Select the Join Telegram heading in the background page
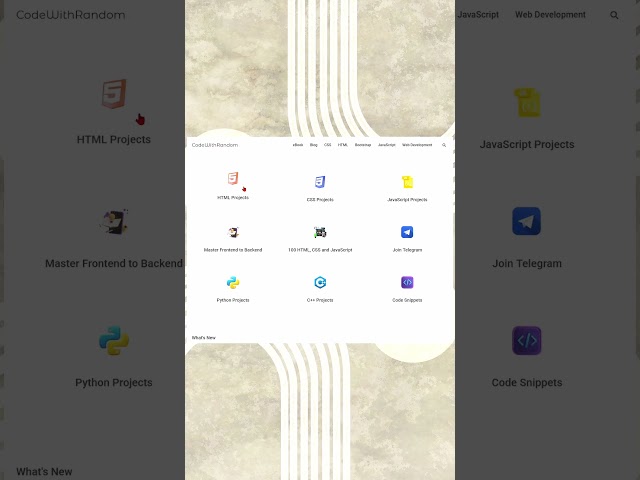 click(527, 264)
